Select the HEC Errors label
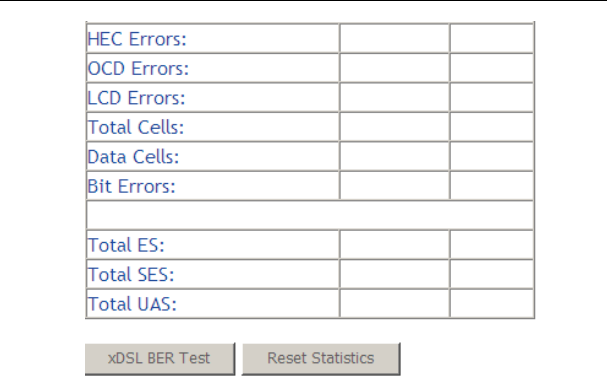Screen dimensions: 607x377 tap(137, 39)
